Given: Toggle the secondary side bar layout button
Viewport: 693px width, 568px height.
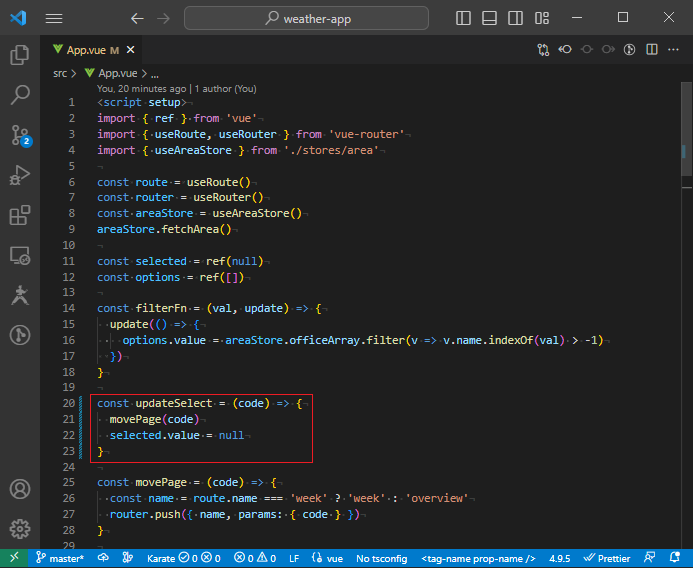Looking at the screenshot, I should click(x=515, y=18).
